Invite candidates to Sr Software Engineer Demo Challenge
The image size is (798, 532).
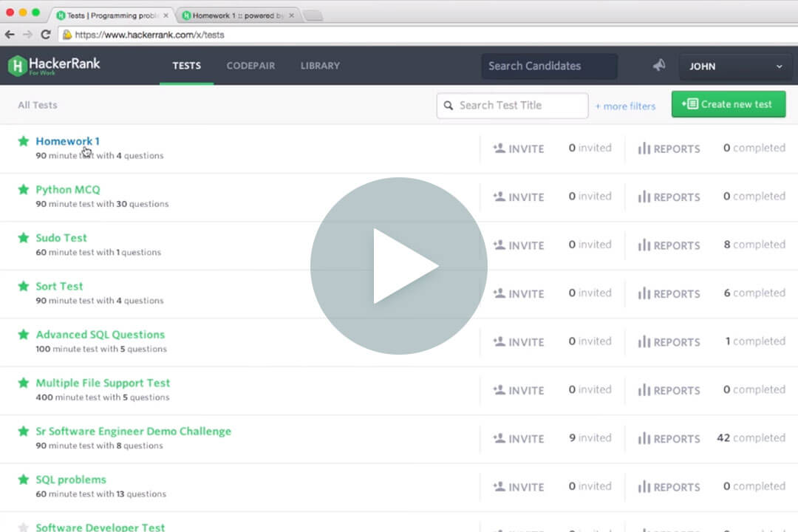[518, 439]
